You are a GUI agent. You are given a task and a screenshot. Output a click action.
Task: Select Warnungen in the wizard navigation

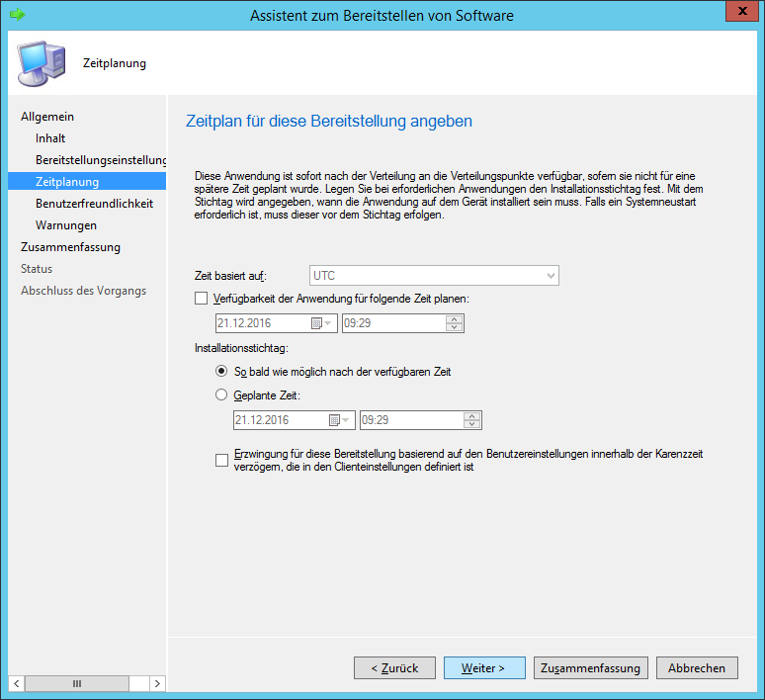point(65,225)
